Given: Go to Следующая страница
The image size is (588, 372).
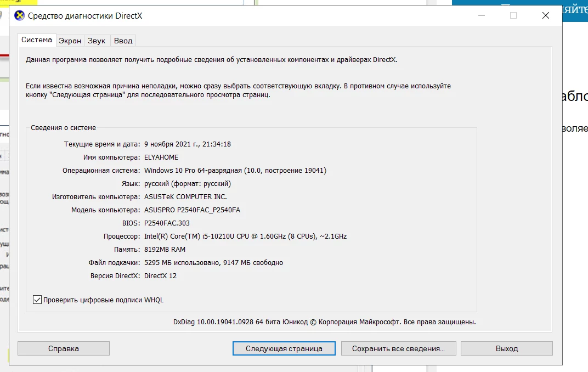Looking at the screenshot, I should tap(284, 348).
